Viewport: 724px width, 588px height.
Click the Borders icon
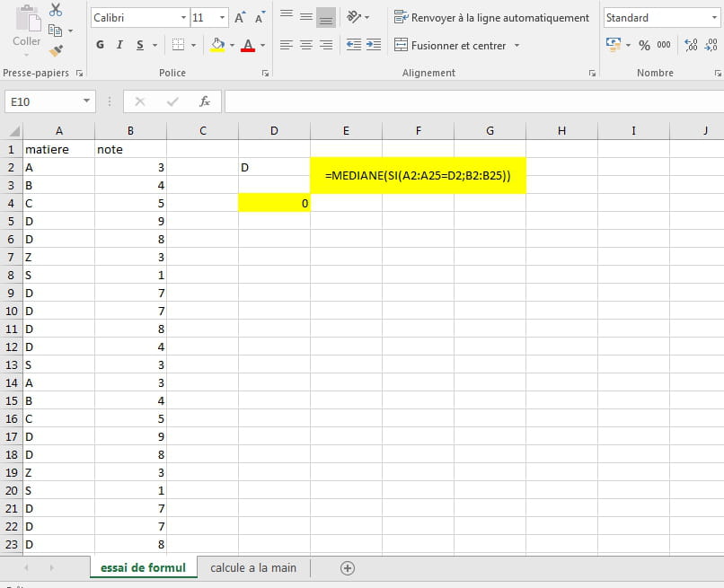point(178,45)
